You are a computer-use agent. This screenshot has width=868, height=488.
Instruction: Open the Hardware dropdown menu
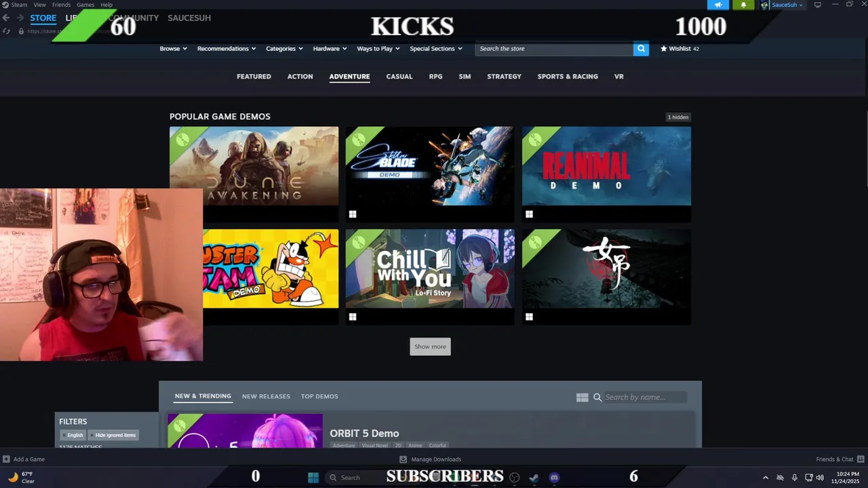coord(330,49)
